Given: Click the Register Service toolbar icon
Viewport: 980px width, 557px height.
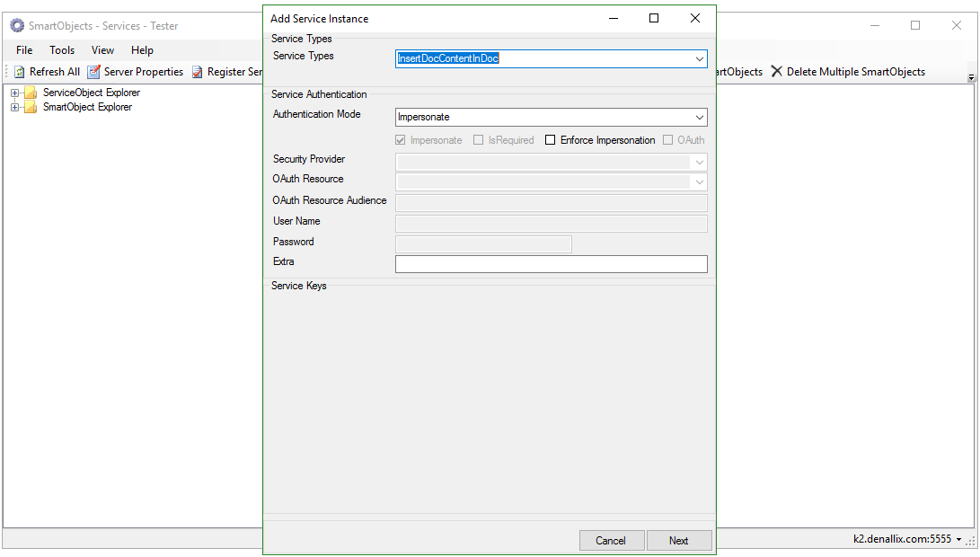Looking at the screenshot, I should pos(198,72).
